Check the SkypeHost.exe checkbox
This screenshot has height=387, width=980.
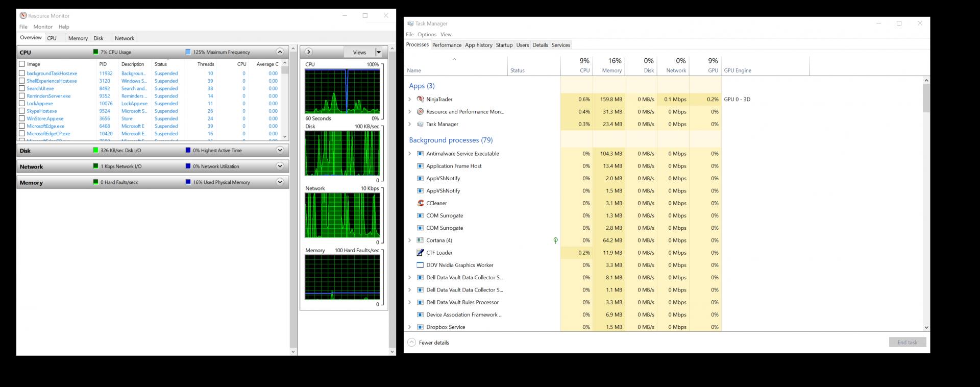click(22, 111)
